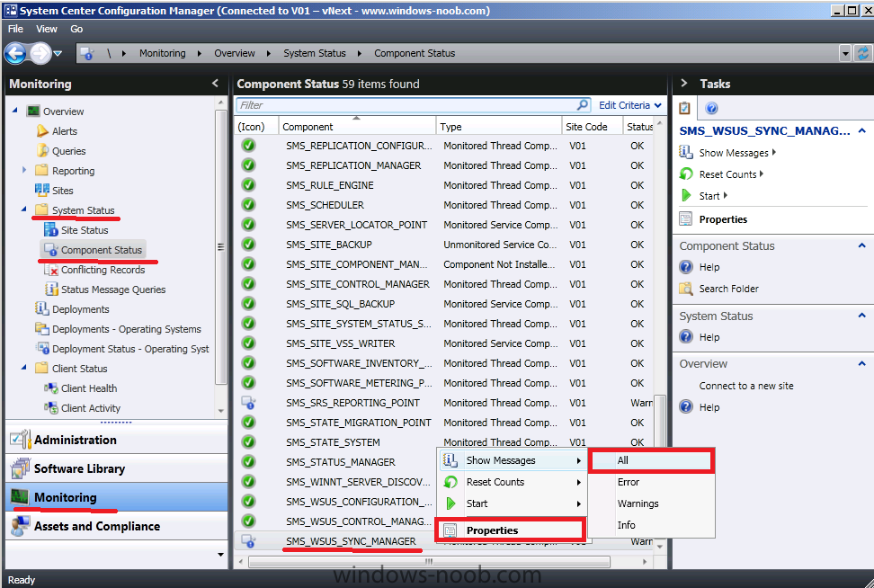Open the File menu
Screen dimensions: 874x588
coord(15,29)
